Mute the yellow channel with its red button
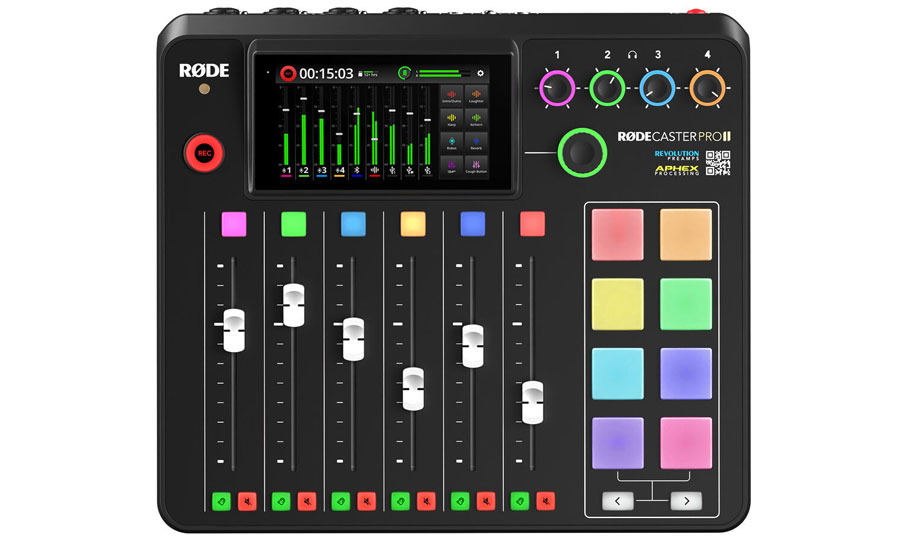The width and height of the screenshot is (900, 542). [x=426, y=501]
